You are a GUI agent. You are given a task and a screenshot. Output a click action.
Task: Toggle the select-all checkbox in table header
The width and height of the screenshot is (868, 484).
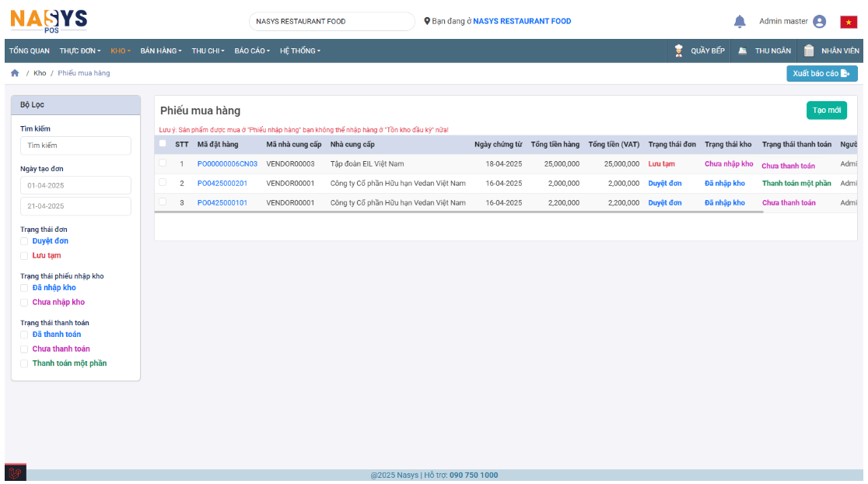point(163,143)
